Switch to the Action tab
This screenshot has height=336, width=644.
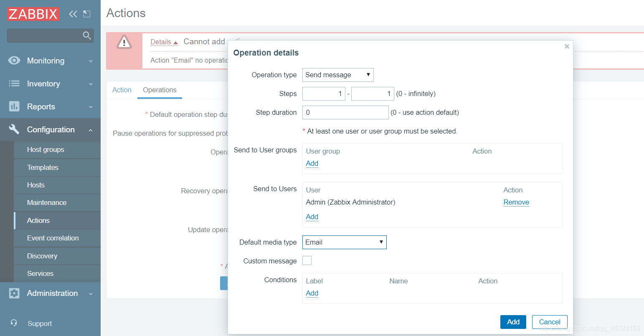[122, 90]
